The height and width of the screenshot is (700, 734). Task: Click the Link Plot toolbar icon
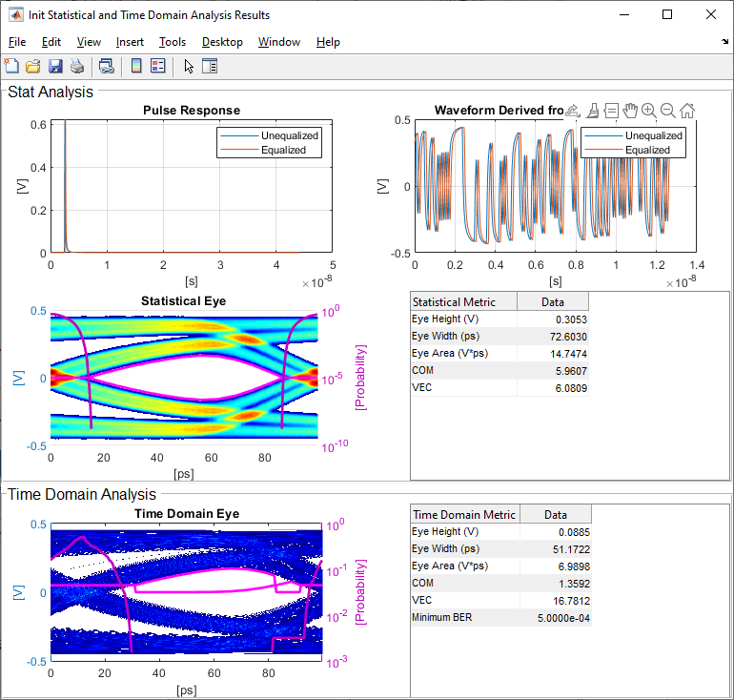point(107,66)
